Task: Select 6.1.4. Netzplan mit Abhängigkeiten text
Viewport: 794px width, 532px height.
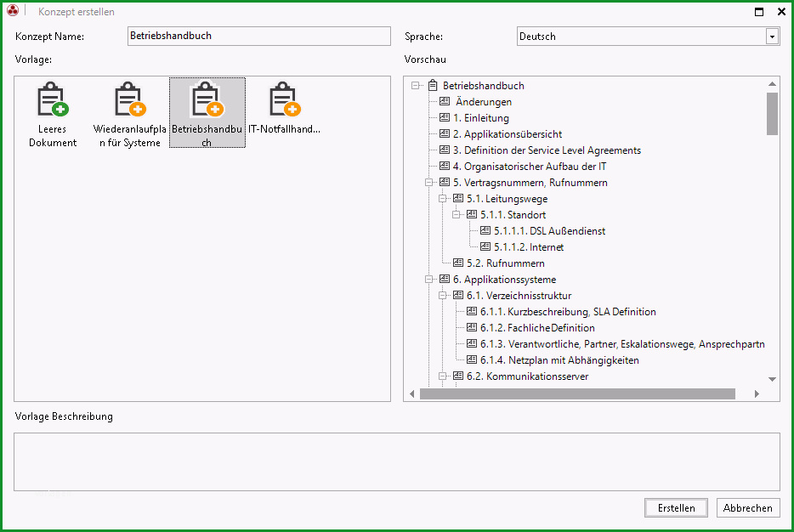Action: [x=559, y=359]
